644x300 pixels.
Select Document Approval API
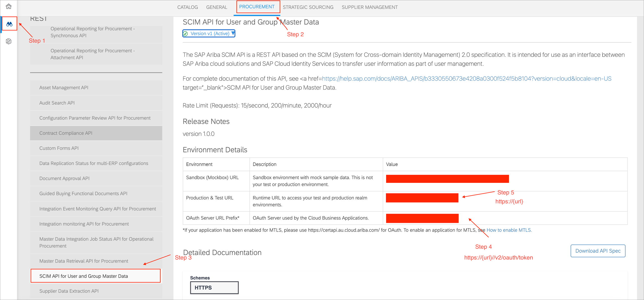click(x=96, y=178)
